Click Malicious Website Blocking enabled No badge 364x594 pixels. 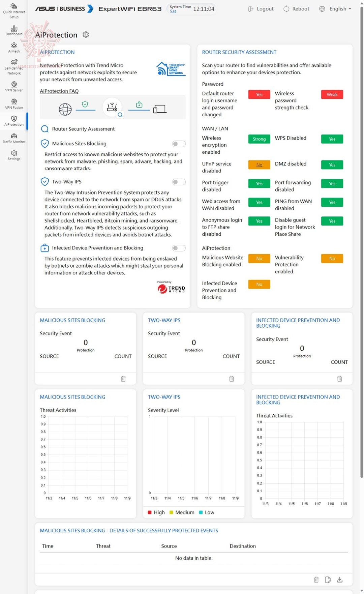(259, 259)
